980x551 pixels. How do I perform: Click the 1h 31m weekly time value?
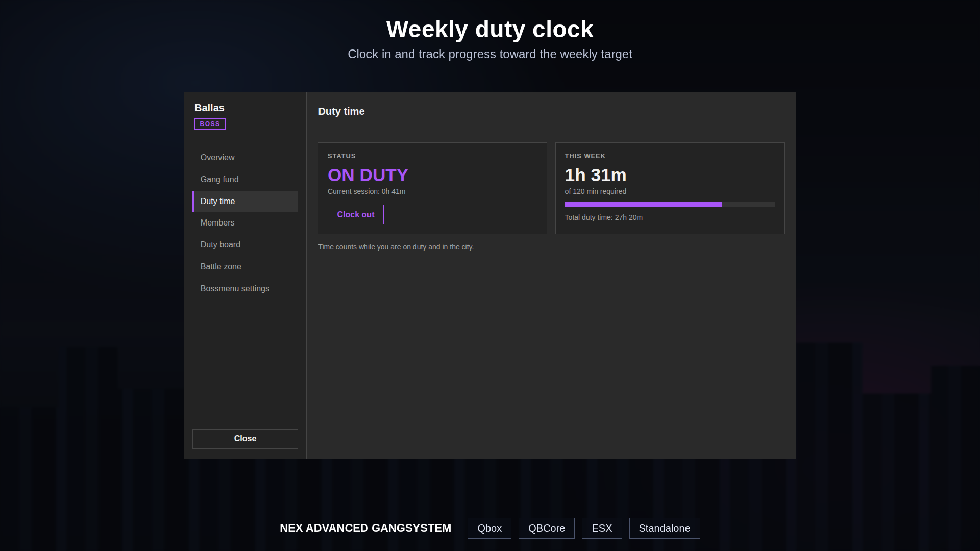point(596,176)
